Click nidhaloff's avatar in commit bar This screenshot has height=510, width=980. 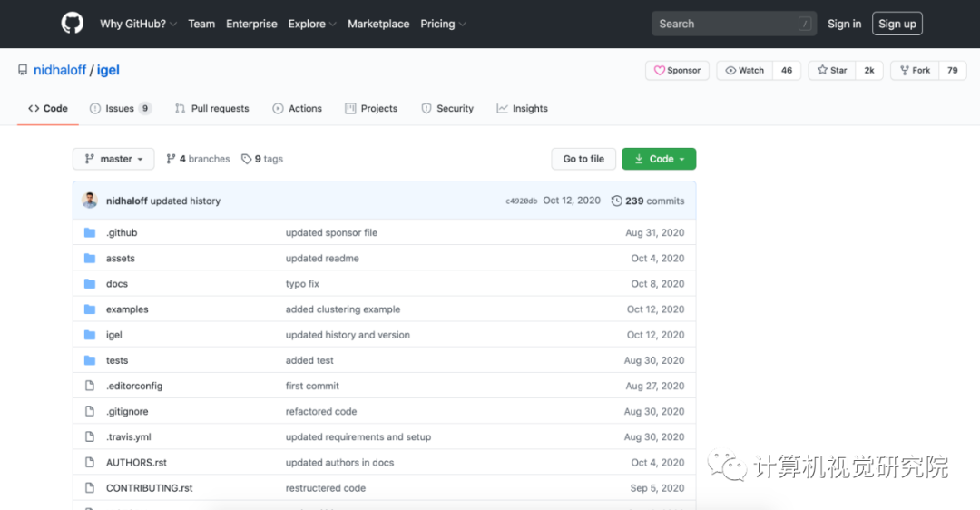coord(90,201)
